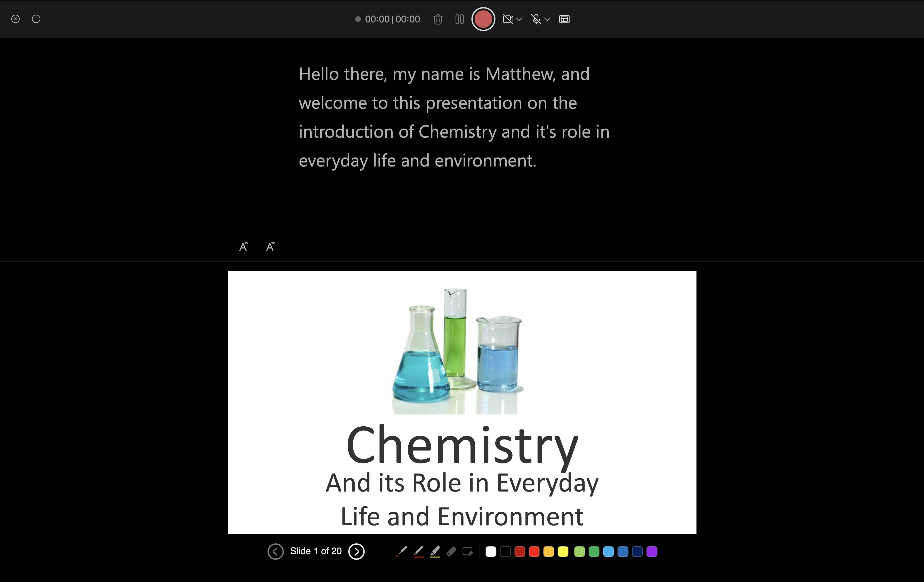Pick the green ink color
This screenshot has width=924, height=582.
594,552
